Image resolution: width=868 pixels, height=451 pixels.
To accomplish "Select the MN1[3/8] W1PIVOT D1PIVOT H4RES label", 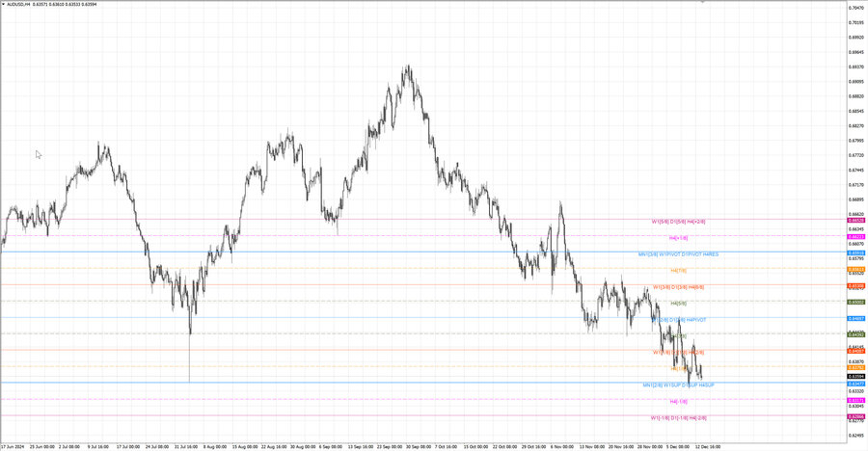I will point(678,254).
